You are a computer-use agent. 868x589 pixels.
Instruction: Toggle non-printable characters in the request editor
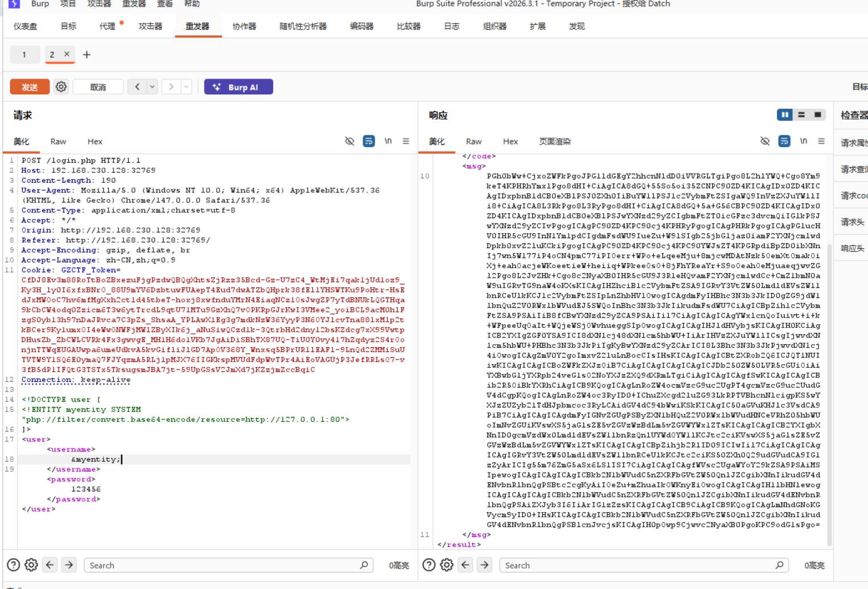pyautogui.click(x=349, y=141)
